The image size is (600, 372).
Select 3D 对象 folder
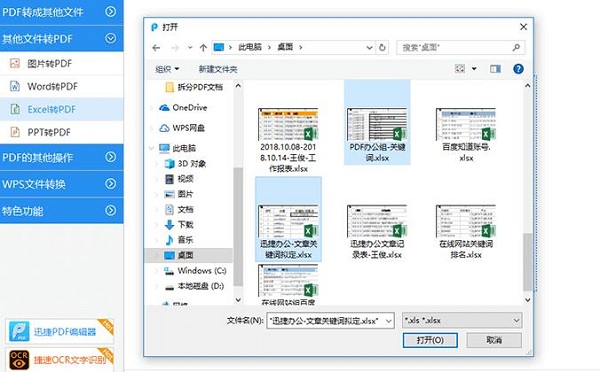tap(185, 164)
